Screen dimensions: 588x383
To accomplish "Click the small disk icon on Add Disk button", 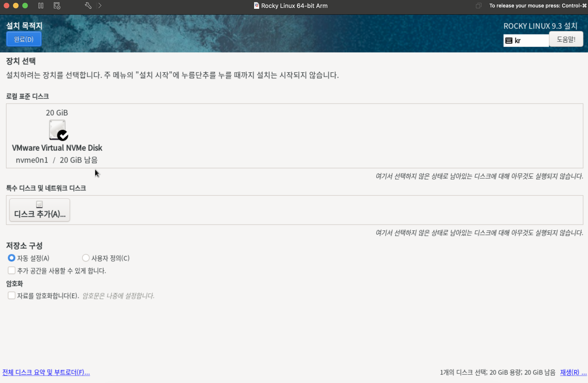I will [x=39, y=204].
